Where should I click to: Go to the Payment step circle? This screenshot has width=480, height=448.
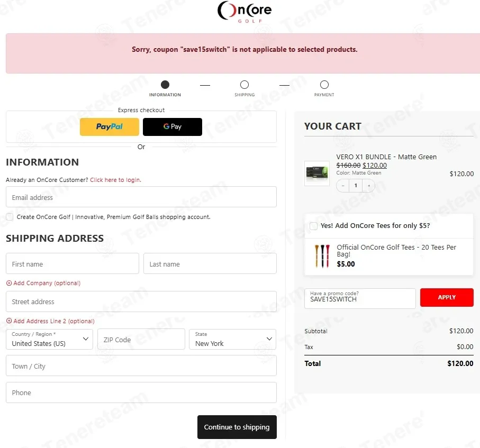[324, 85]
